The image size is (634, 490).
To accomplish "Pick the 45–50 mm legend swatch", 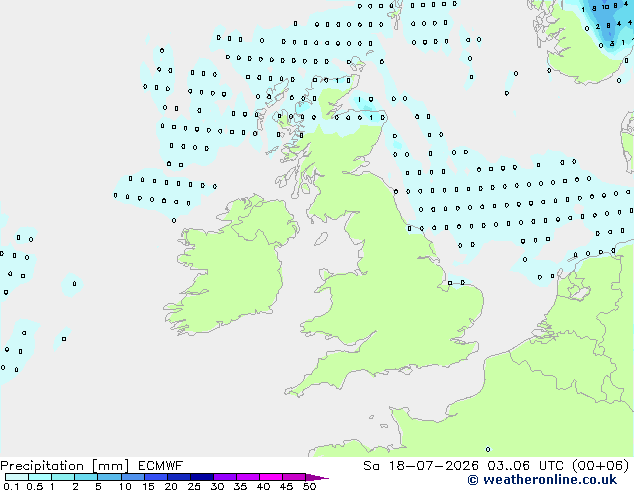I will click(x=294, y=477).
